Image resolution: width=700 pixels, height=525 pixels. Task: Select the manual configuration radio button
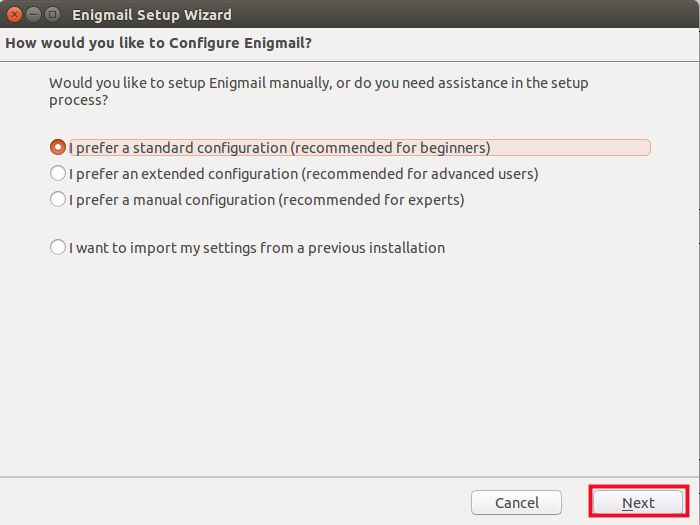(x=58, y=199)
